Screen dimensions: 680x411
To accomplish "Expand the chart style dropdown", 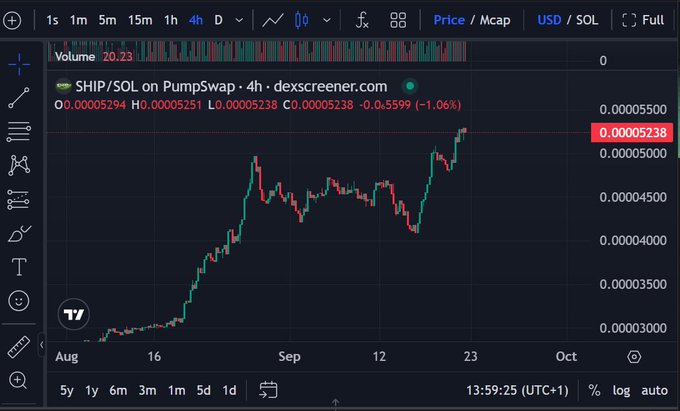I will (x=327, y=20).
